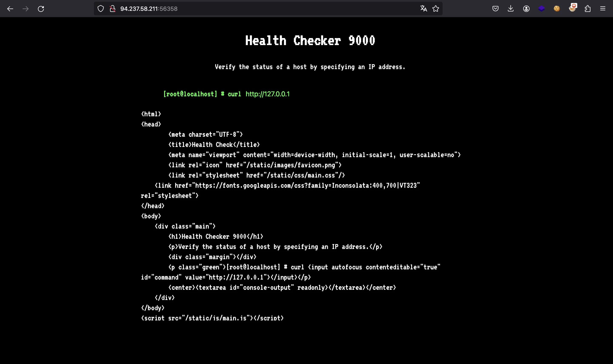Open the application hamburger menu
This screenshot has width=613, height=364.
coord(603,9)
